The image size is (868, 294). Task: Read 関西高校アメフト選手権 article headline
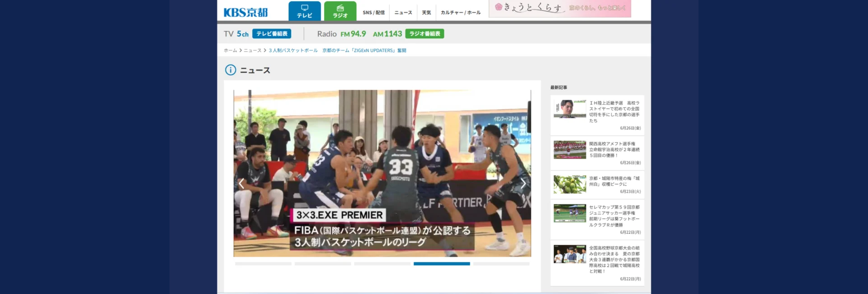(614, 150)
